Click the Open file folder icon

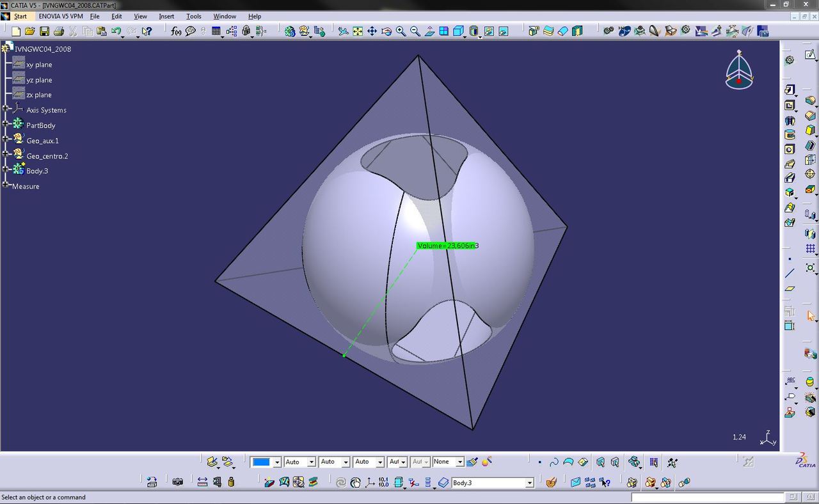coord(30,31)
